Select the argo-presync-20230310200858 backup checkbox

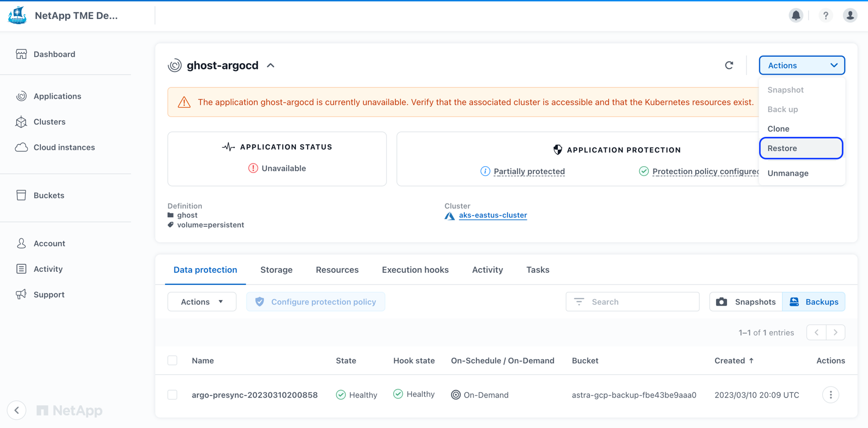click(x=172, y=395)
